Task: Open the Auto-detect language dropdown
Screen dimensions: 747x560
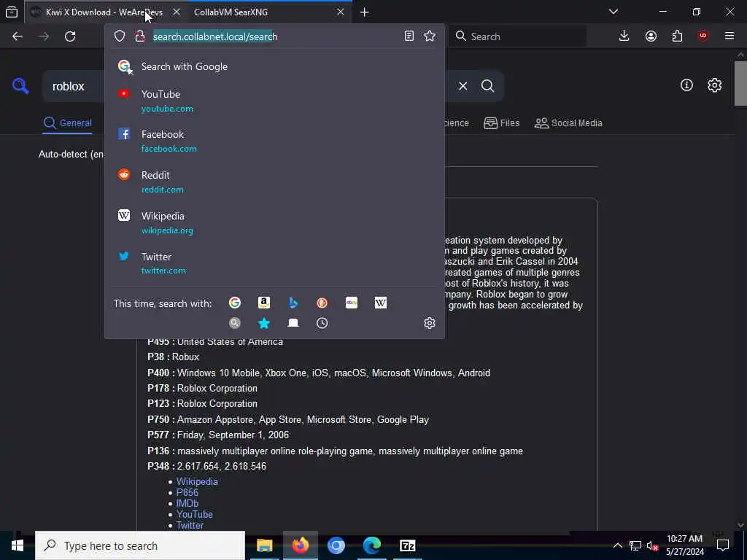Action: point(71,155)
